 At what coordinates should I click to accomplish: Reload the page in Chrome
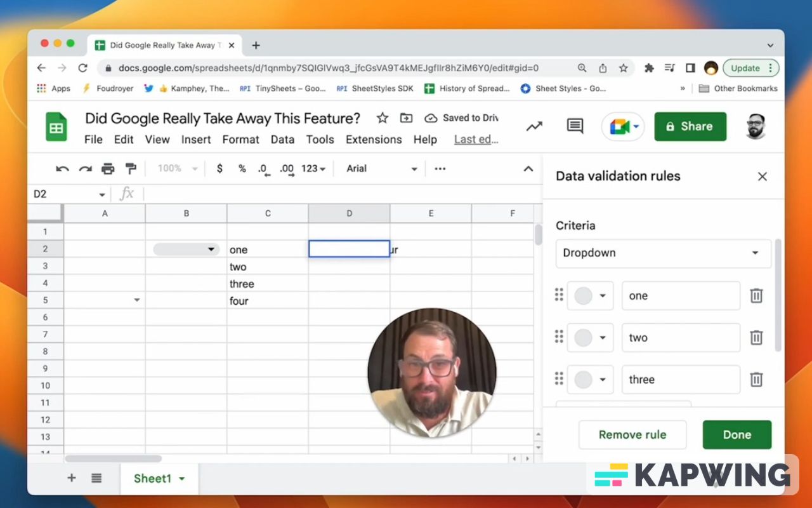coord(82,68)
